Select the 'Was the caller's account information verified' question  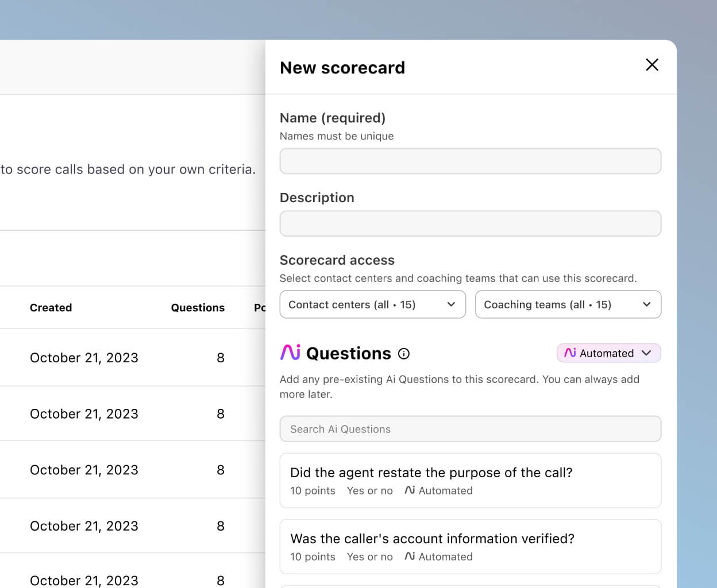(x=471, y=547)
